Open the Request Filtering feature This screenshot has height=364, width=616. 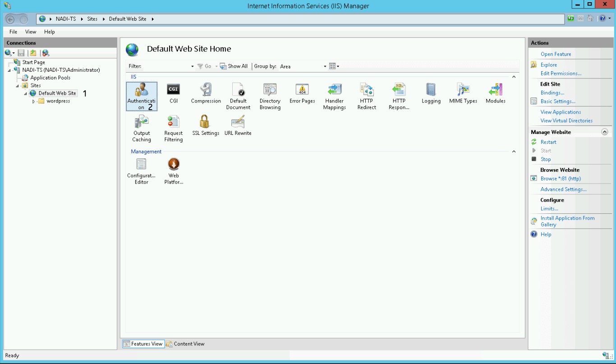174,129
